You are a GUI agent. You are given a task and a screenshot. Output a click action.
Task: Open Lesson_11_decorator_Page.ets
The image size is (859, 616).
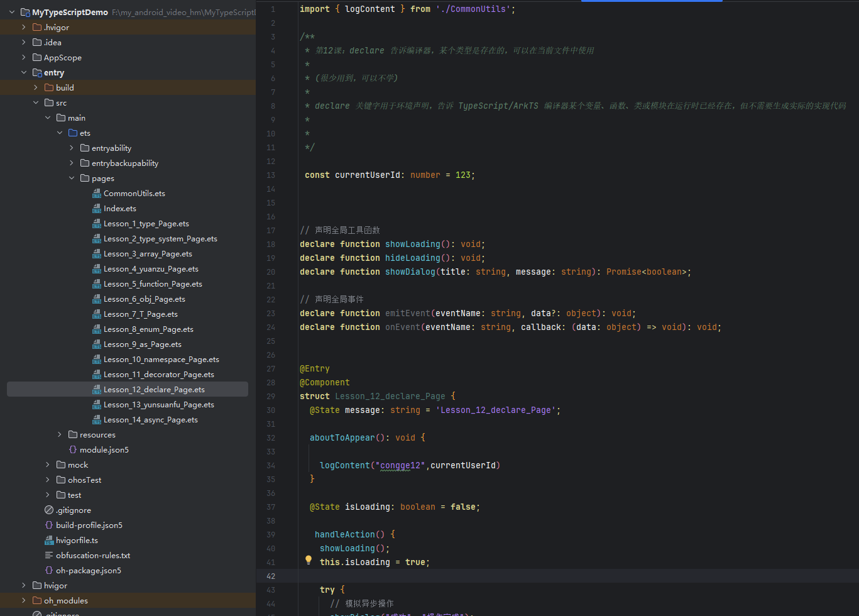(x=159, y=375)
